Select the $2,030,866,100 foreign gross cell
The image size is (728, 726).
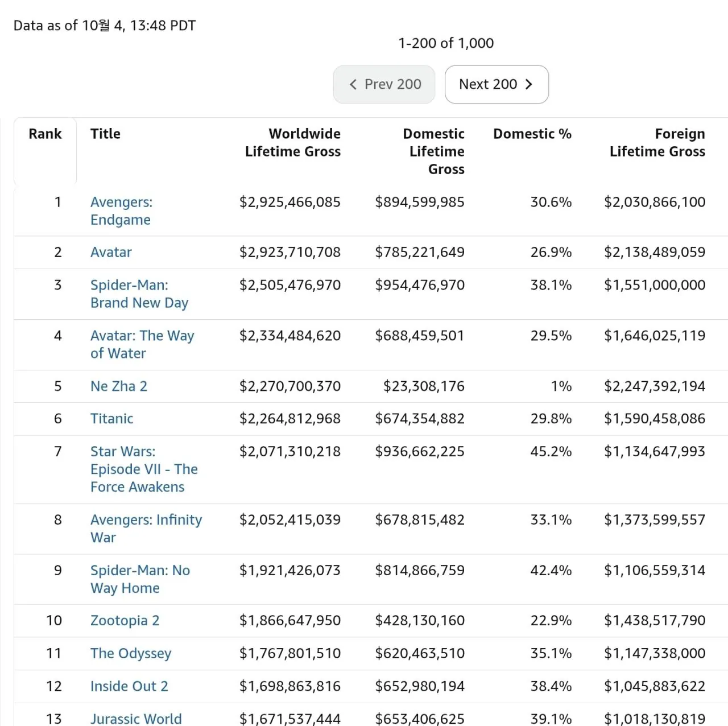(655, 202)
